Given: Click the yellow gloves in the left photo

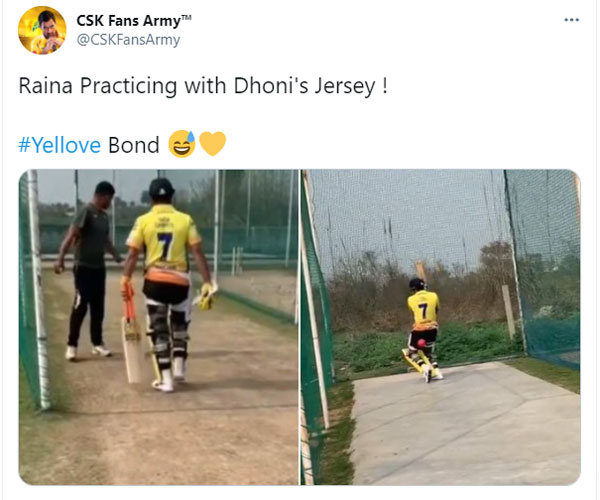Looking at the screenshot, I should click(x=206, y=296).
